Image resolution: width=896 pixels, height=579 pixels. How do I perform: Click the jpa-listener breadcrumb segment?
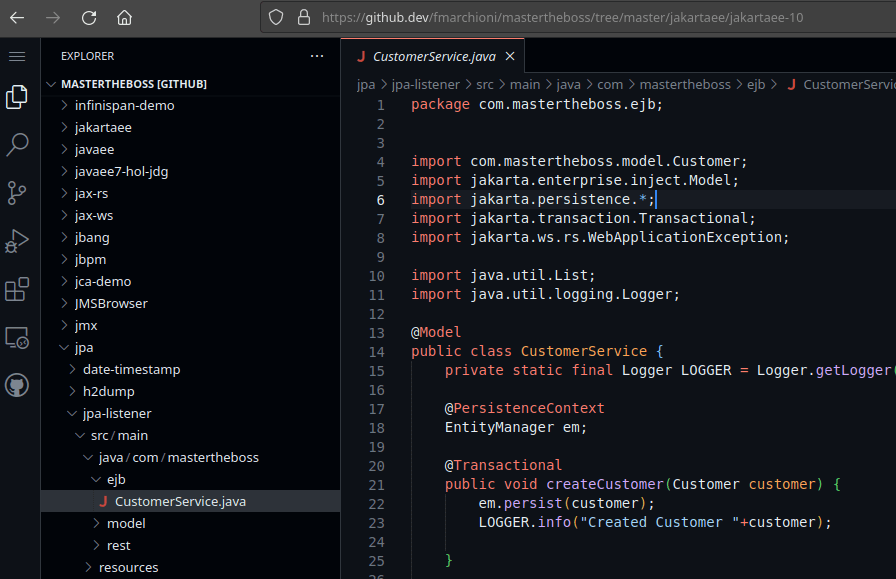[x=426, y=85]
